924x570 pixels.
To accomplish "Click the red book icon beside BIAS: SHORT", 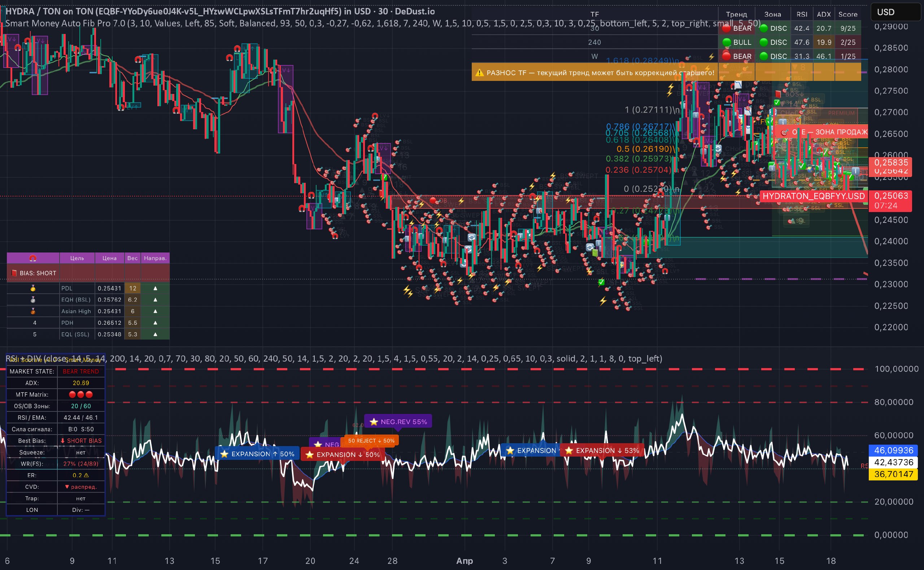I will coord(14,273).
